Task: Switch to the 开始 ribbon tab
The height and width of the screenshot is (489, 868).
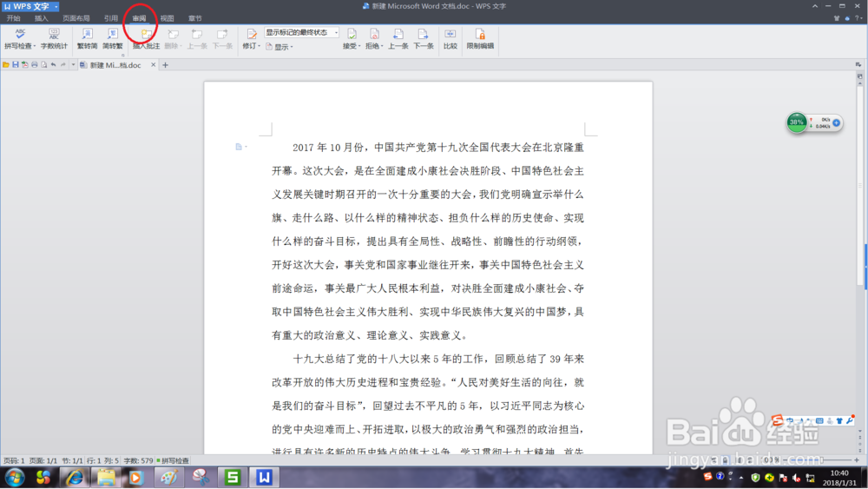Action: pos(13,18)
